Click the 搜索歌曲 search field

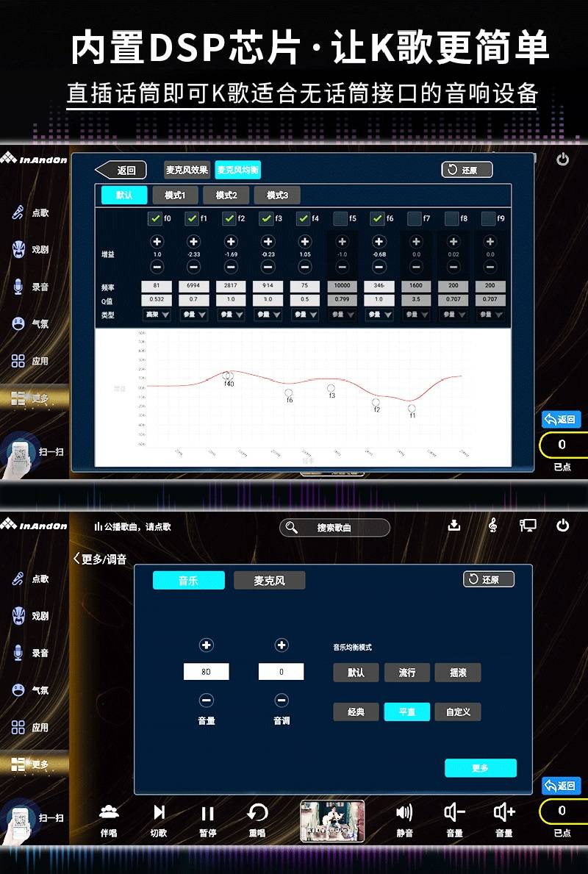coord(334,527)
